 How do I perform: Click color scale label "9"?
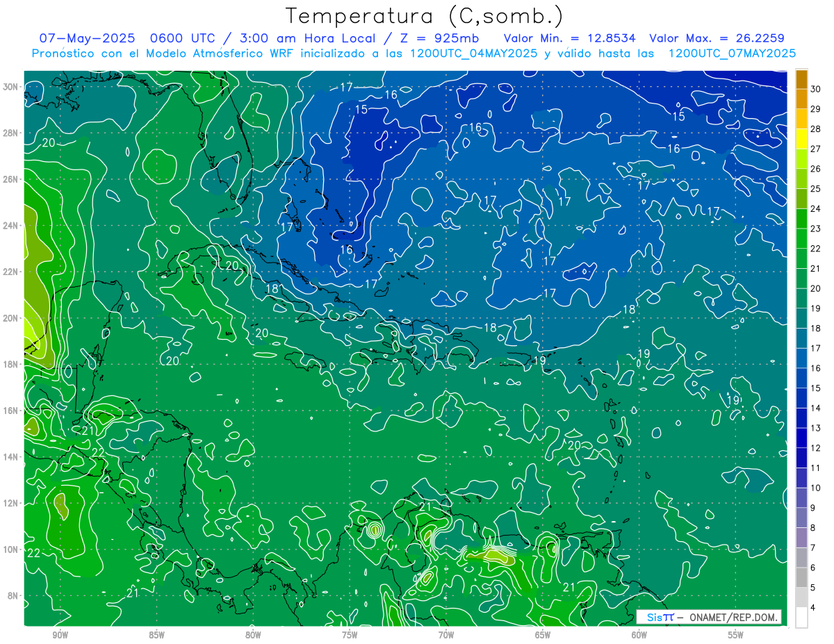(813, 508)
